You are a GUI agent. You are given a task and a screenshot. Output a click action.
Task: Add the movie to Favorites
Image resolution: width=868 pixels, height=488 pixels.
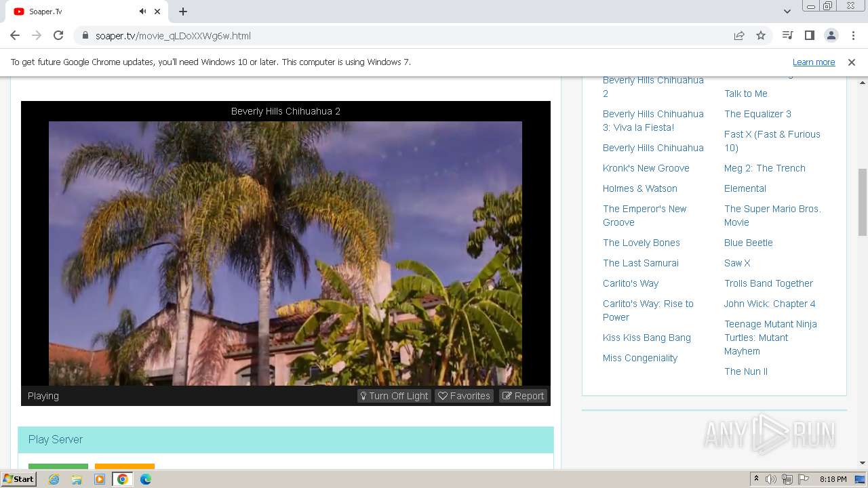[464, 396]
